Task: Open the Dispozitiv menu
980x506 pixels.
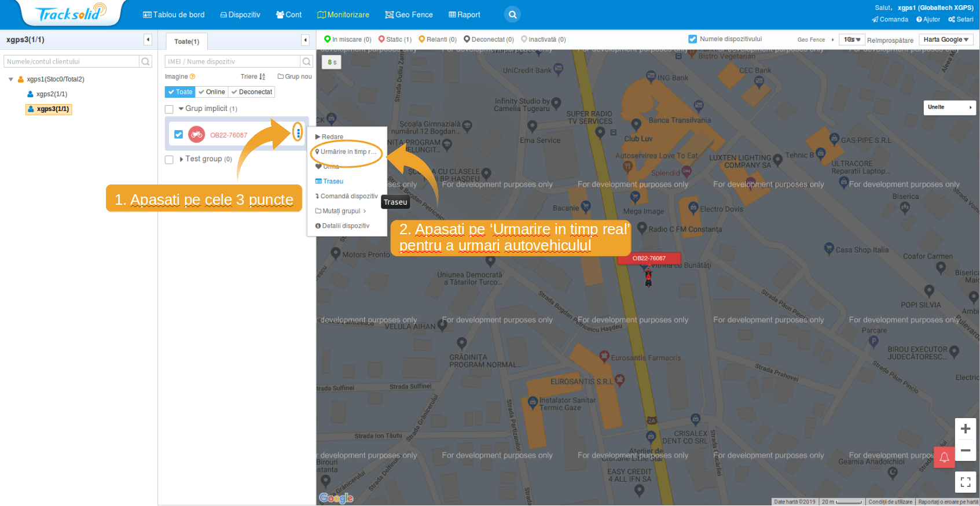Action: pos(240,14)
